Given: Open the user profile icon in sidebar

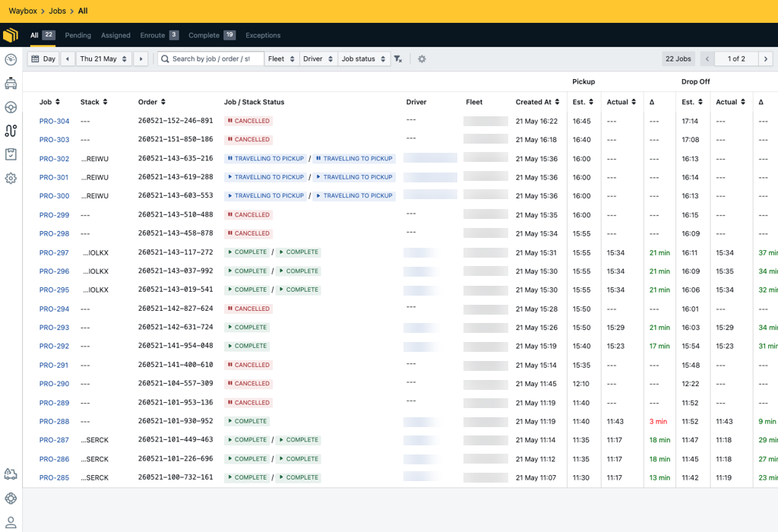Looking at the screenshot, I should click(11, 522).
